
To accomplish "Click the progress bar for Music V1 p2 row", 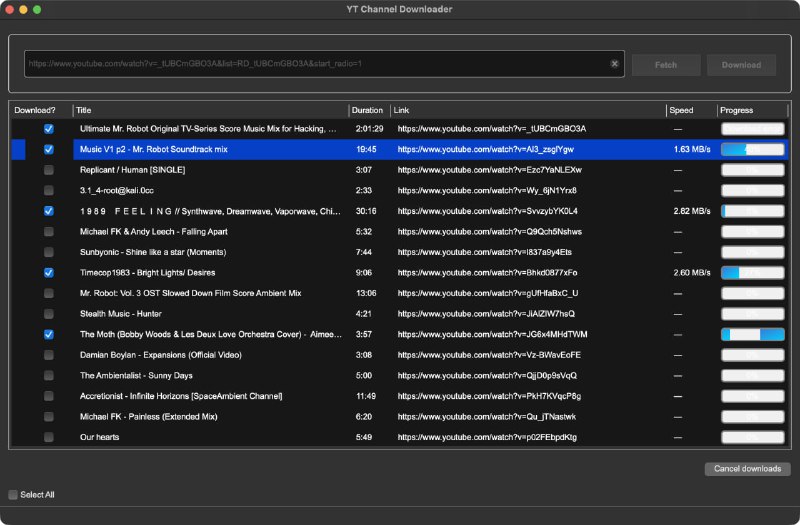I will click(752, 149).
